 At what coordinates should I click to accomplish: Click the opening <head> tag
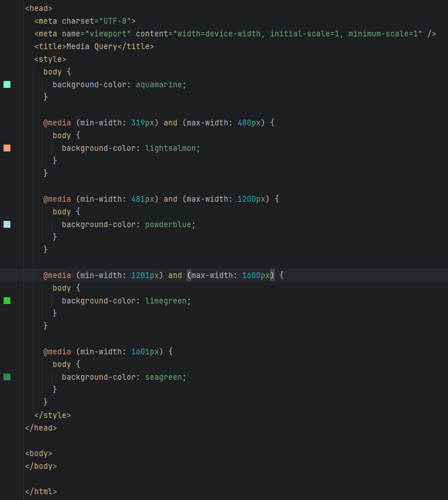pyautogui.click(x=39, y=8)
